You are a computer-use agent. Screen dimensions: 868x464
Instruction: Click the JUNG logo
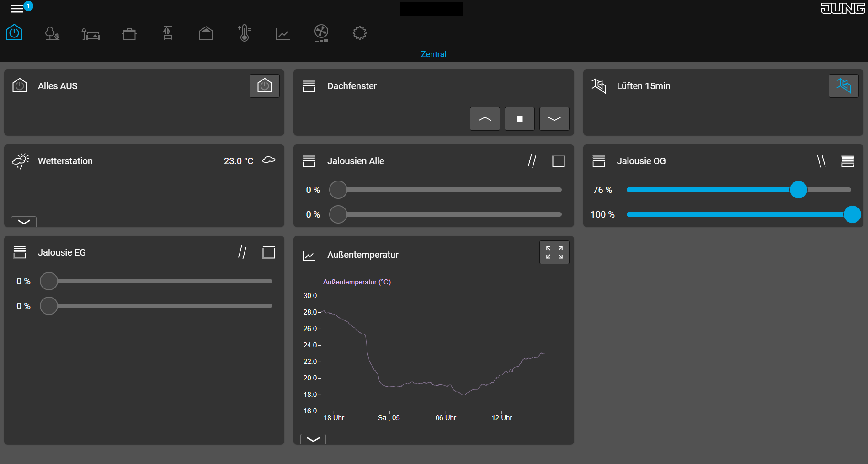843,8
